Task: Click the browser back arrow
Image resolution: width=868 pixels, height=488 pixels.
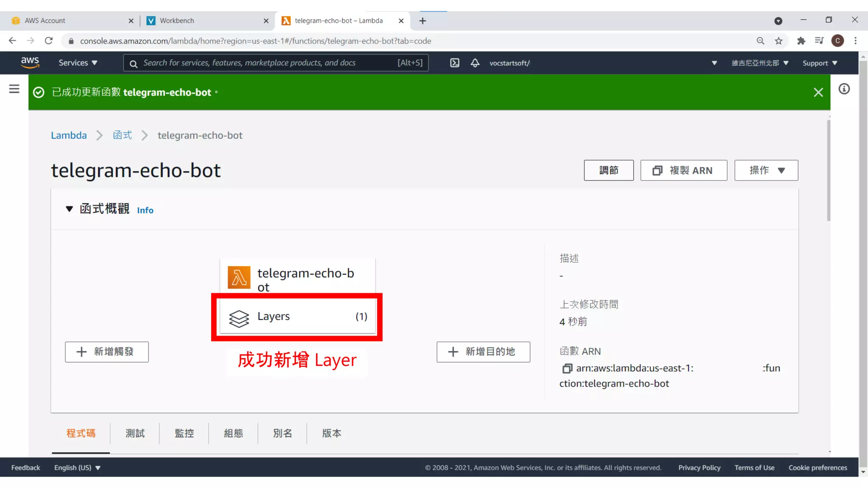Action: (12, 41)
